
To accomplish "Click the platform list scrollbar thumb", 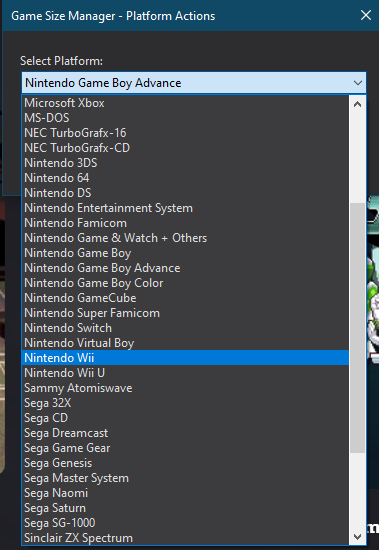I will click(x=358, y=328).
